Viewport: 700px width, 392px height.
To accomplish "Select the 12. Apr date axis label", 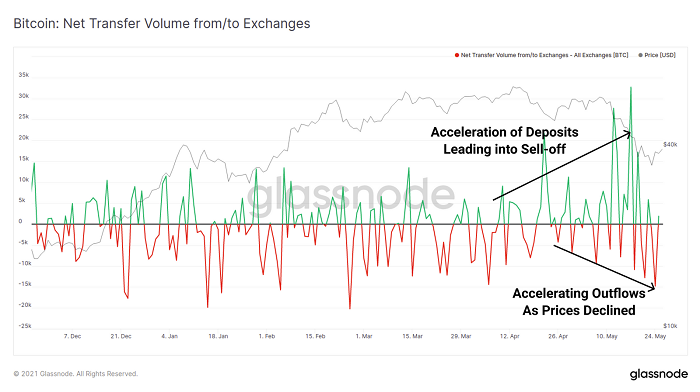I will point(509,336).
